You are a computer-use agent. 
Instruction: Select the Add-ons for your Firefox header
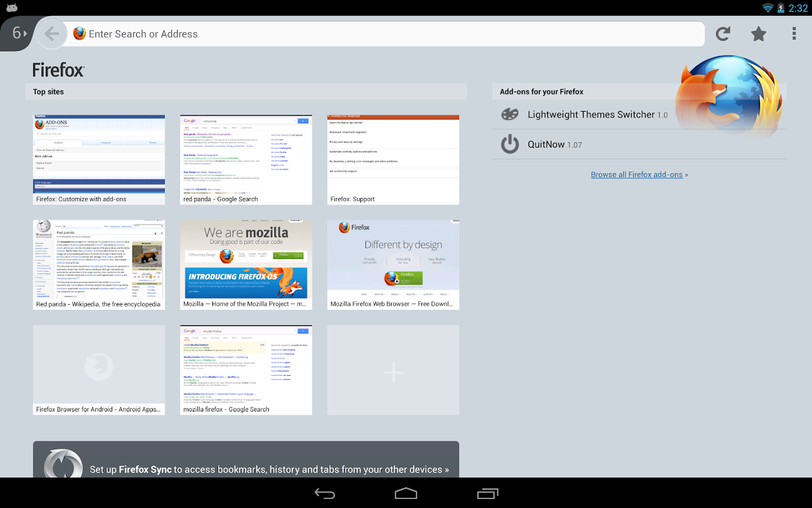coord(541,91)
